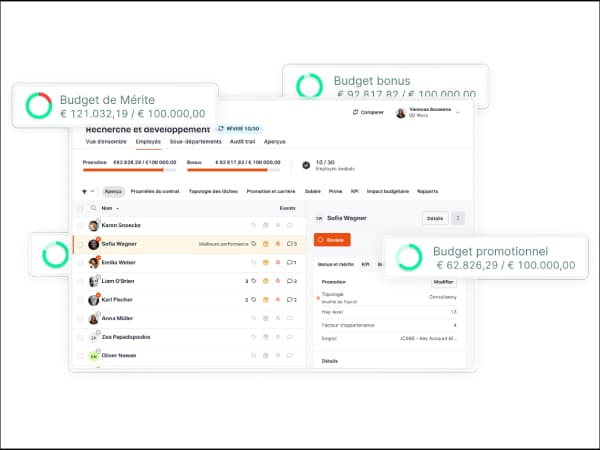The image size is (600, 450).
Task: Switch to the Employés tab
Action: tap(148, 142)
